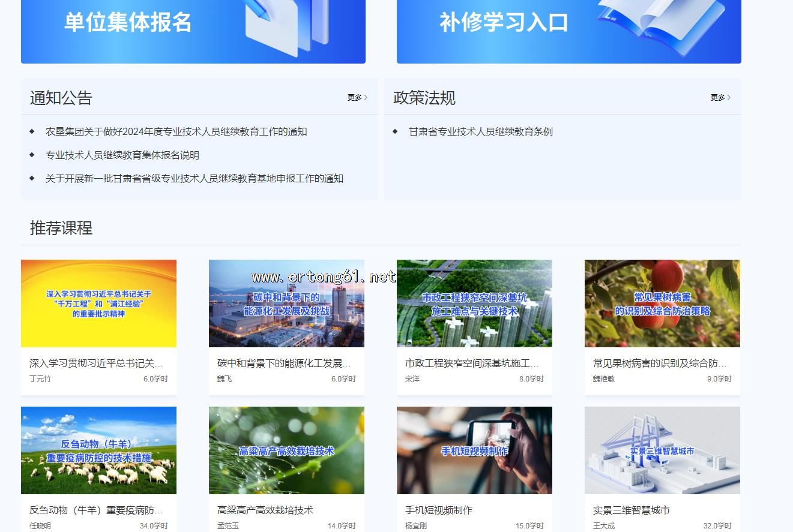The width and height of the screenshot is (793, 532).
Task: Open the course title 碳中和背景下的能源化工发展…
Action: 284,363
